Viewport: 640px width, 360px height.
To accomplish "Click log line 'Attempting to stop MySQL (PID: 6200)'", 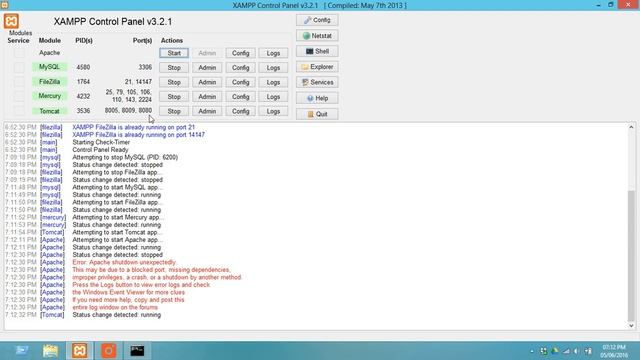I will coord(125,157).
